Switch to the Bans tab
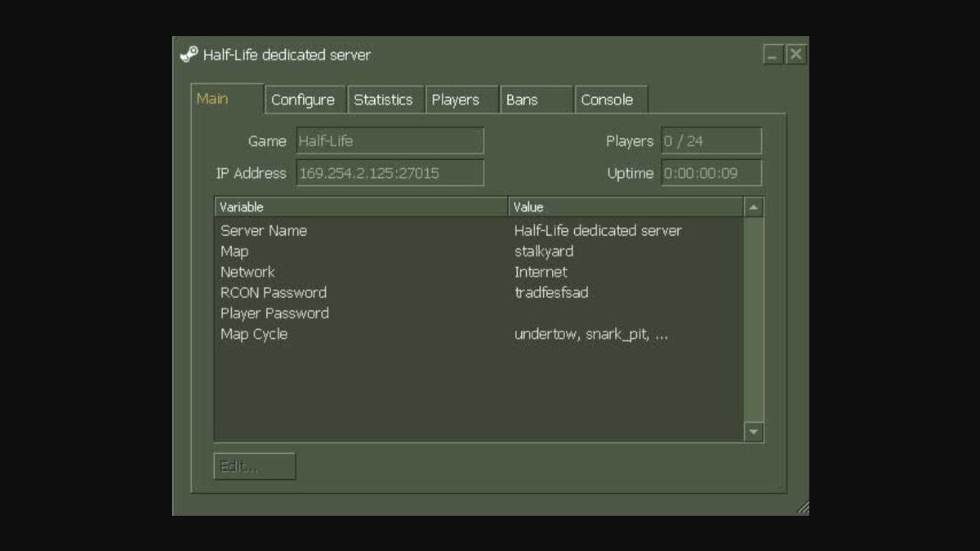The height and width of the screenshot is (551, 980). [x=523, y=99]
